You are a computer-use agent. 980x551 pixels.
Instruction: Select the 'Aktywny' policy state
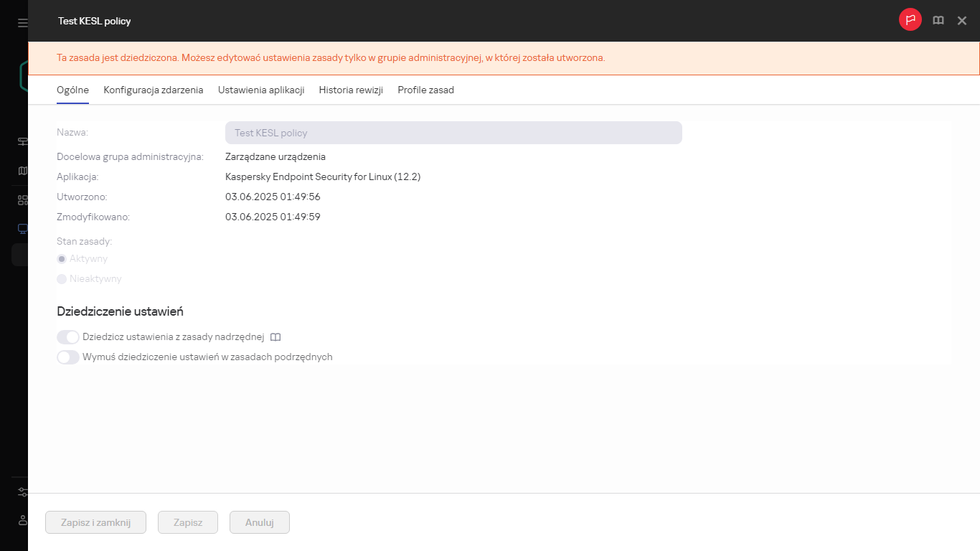click(x=62, y=259)
